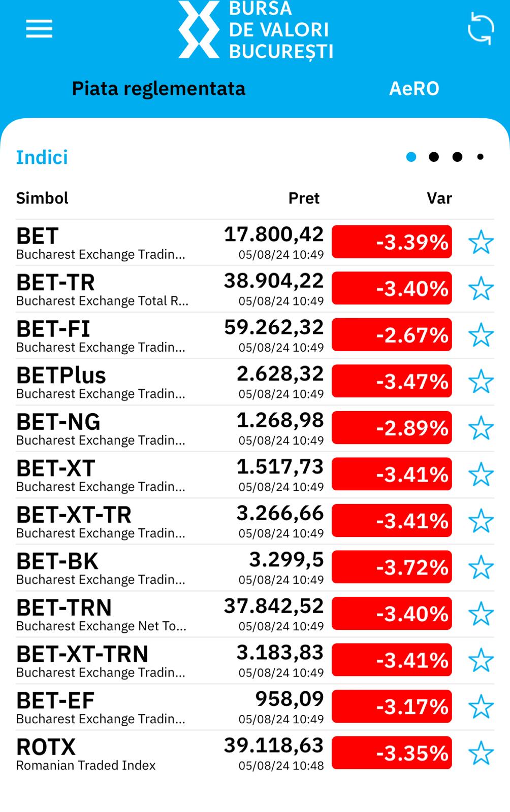Switch to the AeRO tab
The image size is (510, 812).
point(414,89)
